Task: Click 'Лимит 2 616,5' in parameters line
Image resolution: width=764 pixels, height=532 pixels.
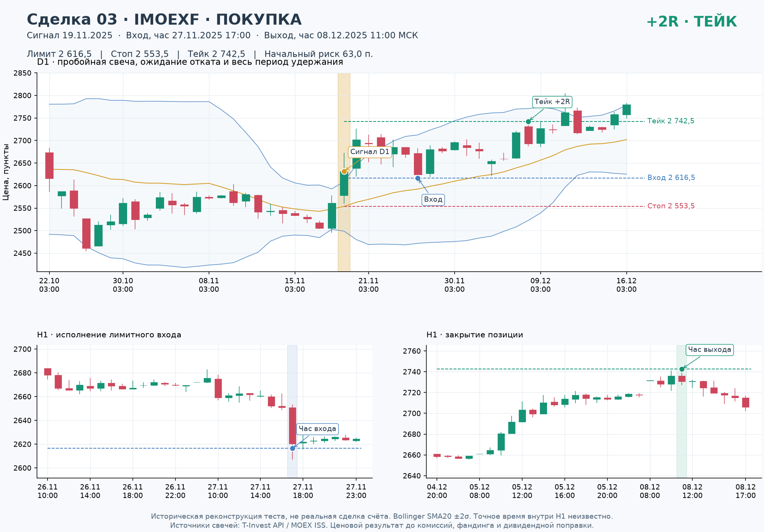Action: click(x=59, y=54)
